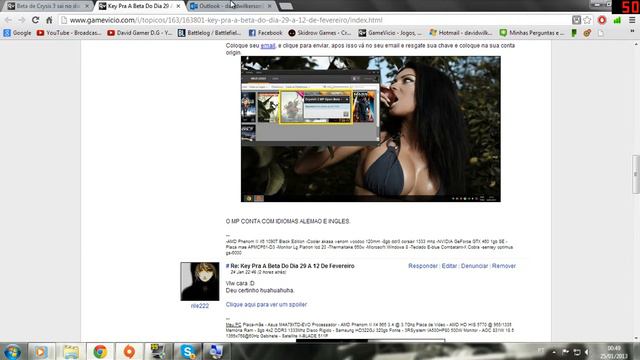This screenshot has width=640, height=360.
Task: Click the Action Center flag tray icon
Action: (565, 352)
